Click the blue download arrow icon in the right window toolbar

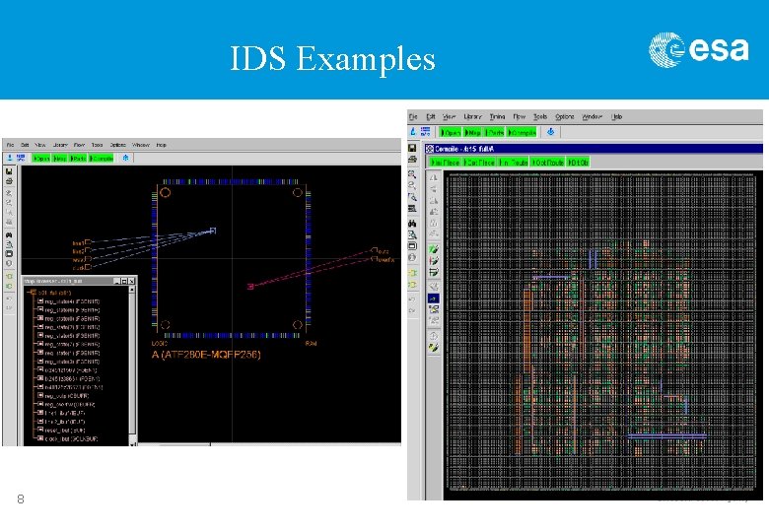click(x=551, y=132)
